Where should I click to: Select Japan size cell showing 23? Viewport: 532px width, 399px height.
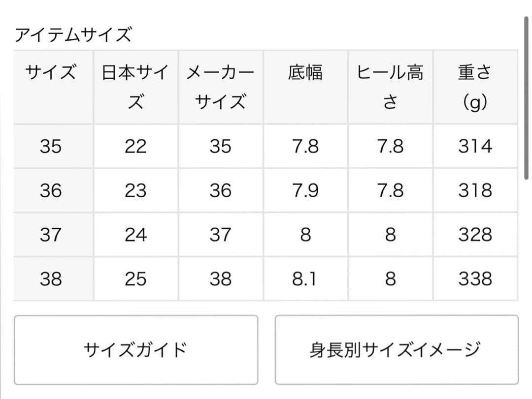[x=135, y=190]
